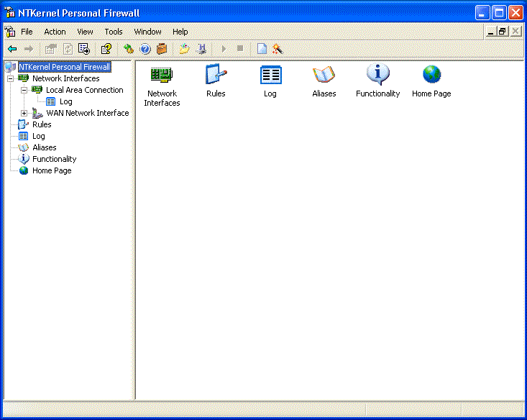Select Aliases in the left tree
Screen dimensions: 527x420
[x=45, y=147]
